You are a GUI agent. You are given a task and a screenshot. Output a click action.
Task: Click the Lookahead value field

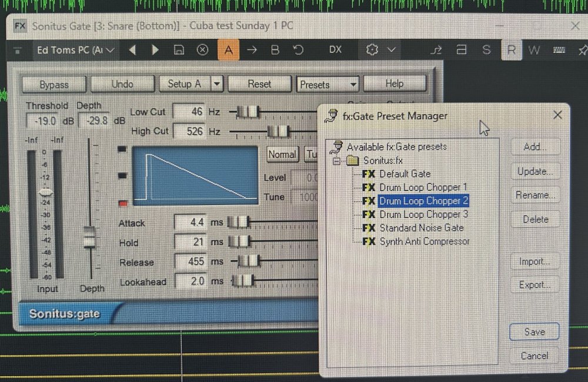[191, 281]
